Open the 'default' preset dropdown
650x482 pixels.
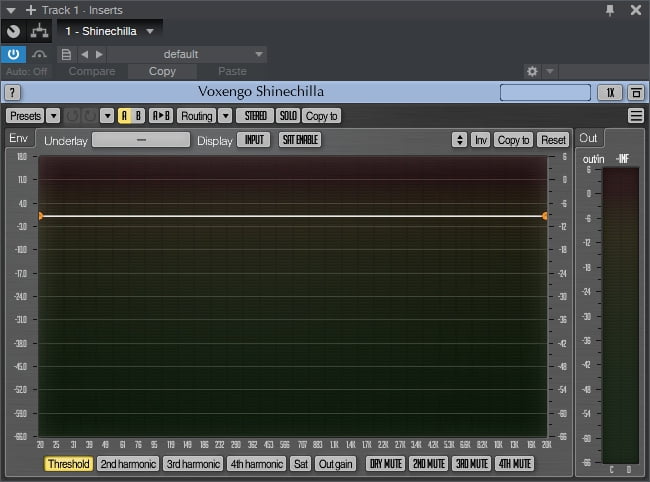point(187,54)
